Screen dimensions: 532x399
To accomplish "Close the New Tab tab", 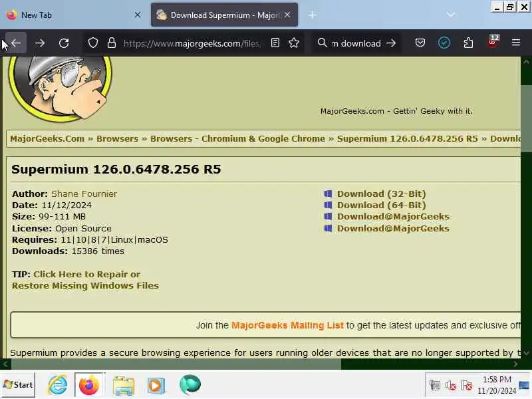I will point(138,15).
